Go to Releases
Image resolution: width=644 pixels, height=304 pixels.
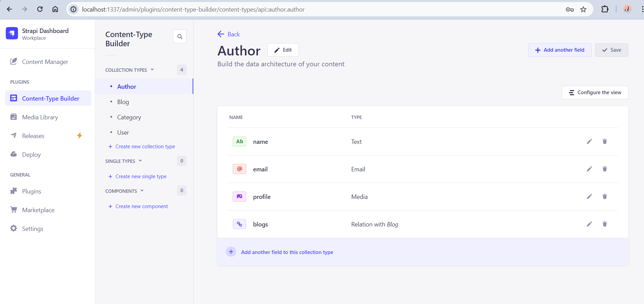tap(48, 136)
